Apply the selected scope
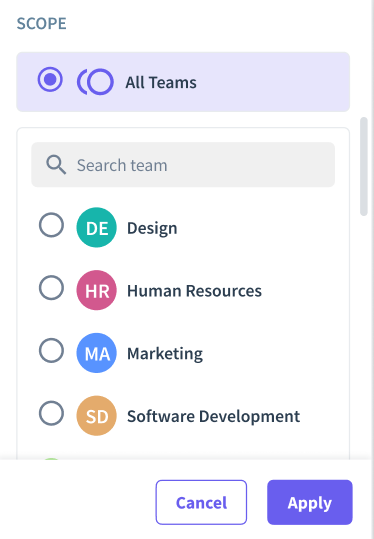The image size is (374, 539). coord(310,502)
